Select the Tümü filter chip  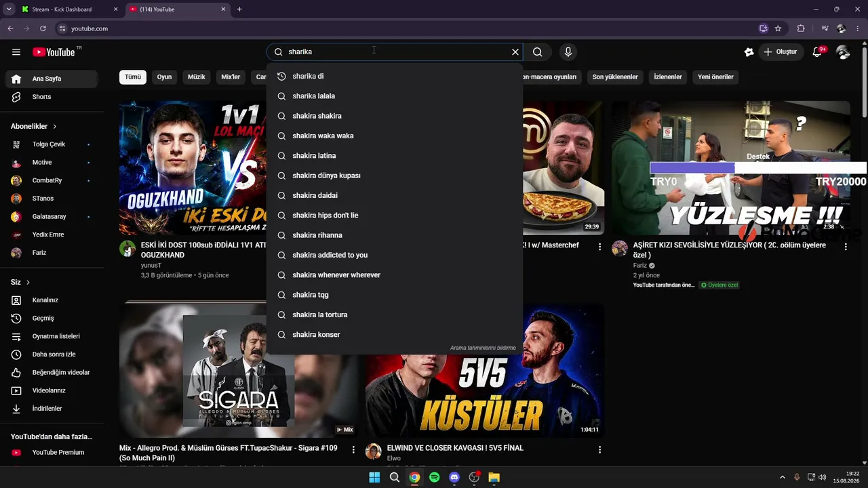click(x=133, y=77)
